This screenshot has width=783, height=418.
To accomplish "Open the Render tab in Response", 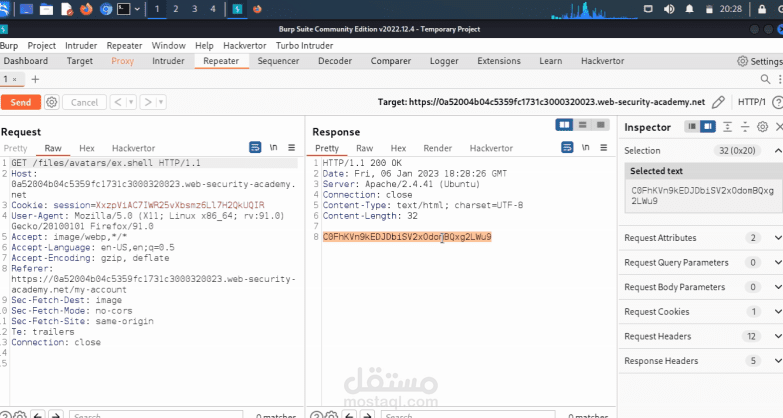I will pyautogui.click(x=437, y=148).
